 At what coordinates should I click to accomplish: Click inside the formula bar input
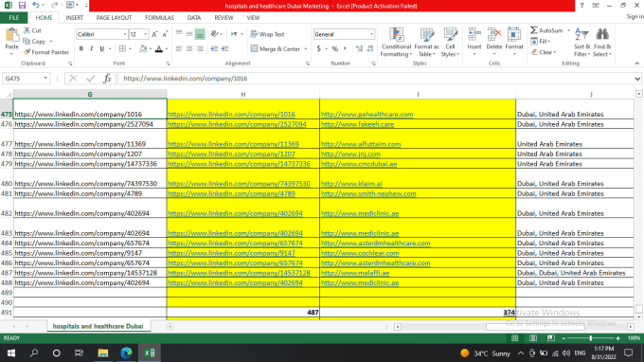click(x=374, y=78)
